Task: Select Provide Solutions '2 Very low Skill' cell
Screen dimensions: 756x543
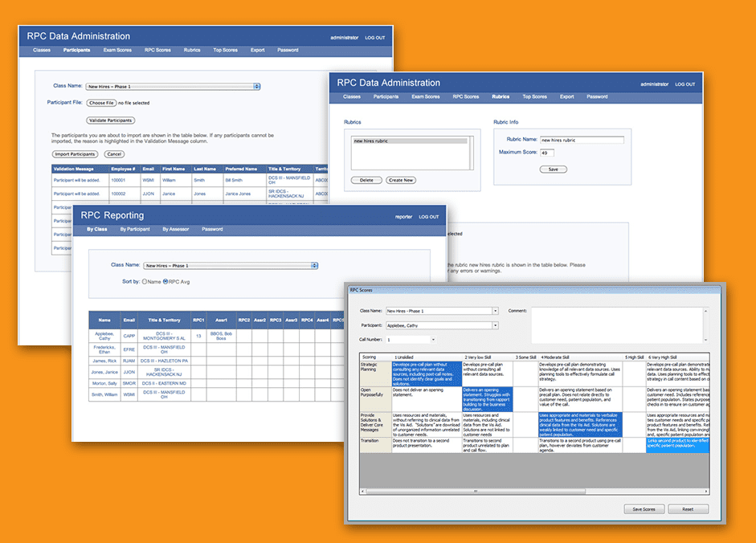Action: click(487, 425)
